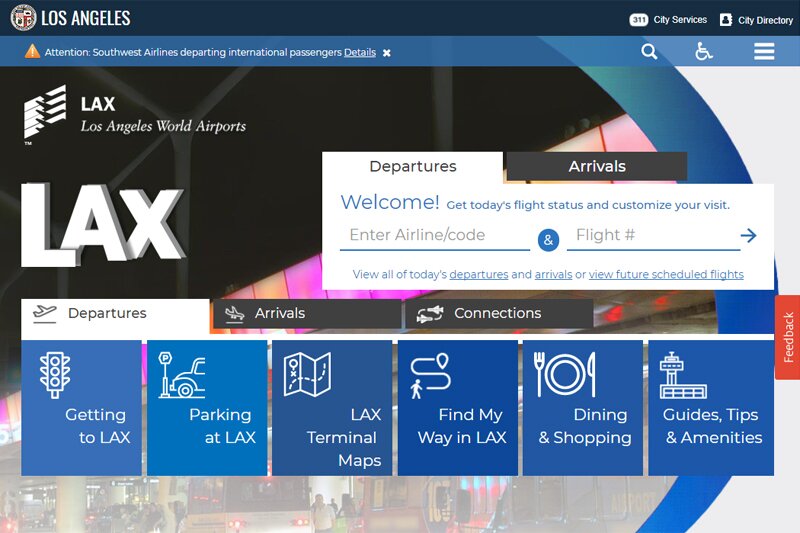The height and width of the screenshot is (533, 800).
Task: Open accessibility options wheelchair icon
Action: coord(704,52)
